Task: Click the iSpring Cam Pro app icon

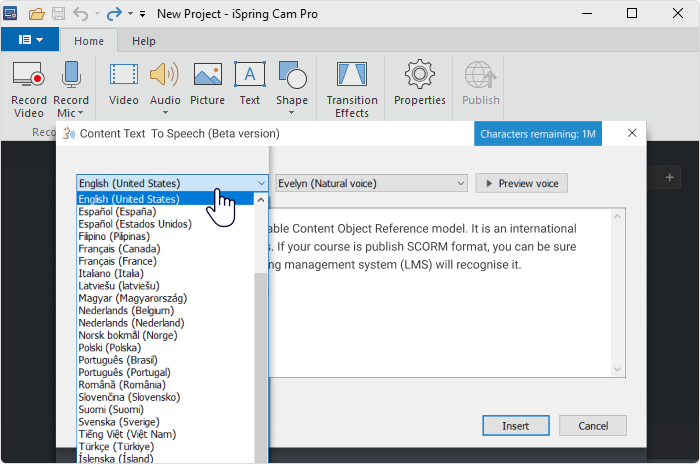Action: point(10,14)
